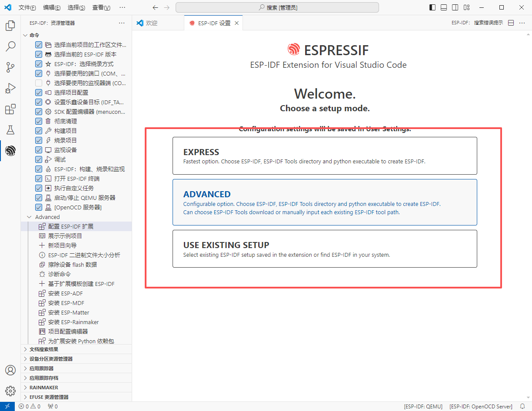Viewport: 532px width, 411px height.
Task: Choose the EXPRESS setup mode
Action: click(x=325, y=156)
